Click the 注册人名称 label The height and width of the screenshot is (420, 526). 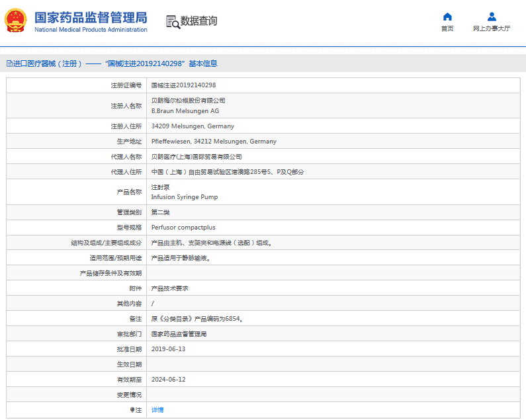(126, 106)
